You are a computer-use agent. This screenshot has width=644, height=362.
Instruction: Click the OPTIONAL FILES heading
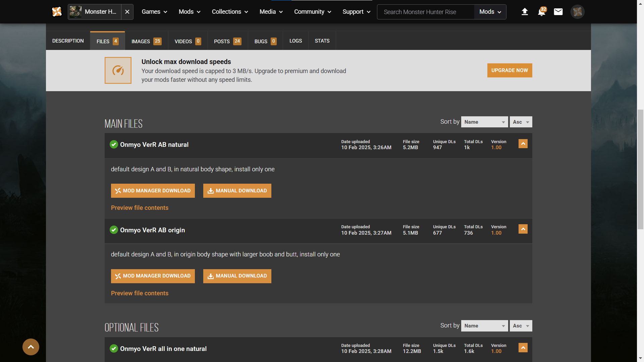pos(131,327)
